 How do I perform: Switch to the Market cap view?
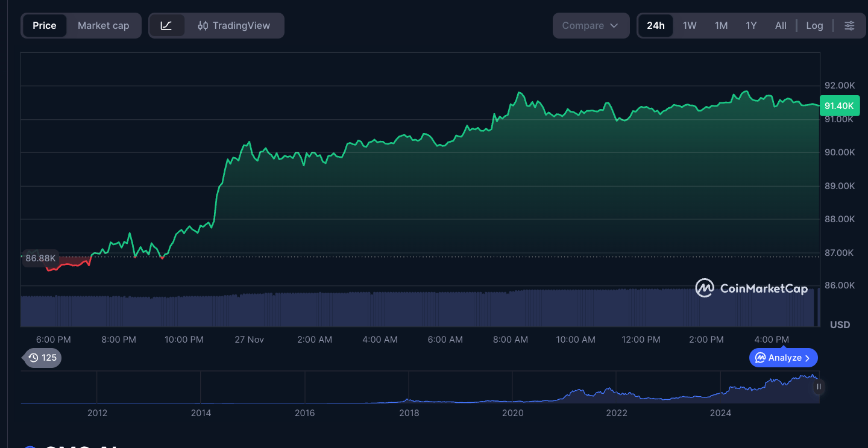[104, 26]
